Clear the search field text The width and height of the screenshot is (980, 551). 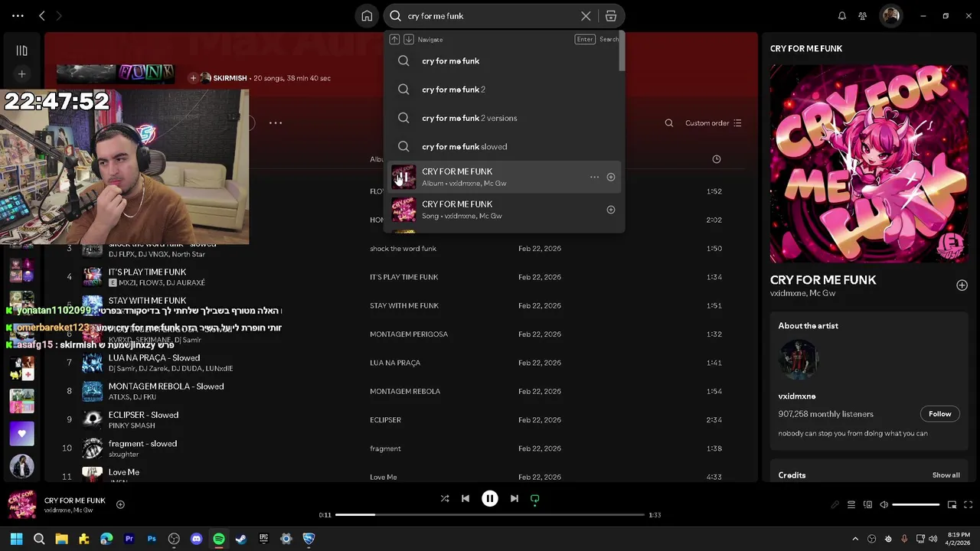[586, 15]
